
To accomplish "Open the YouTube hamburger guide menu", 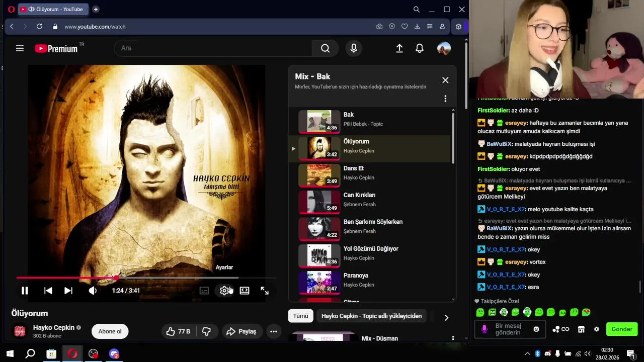I will click(x=20, y=48).
